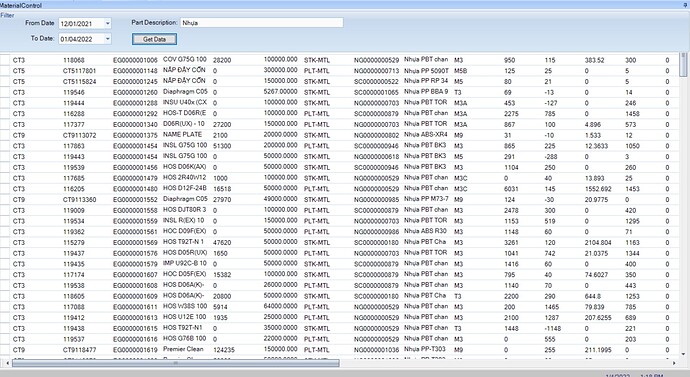Click the horizontal scroll left arrow
This screenshot has height=377, width=690.
tap(7, 363)
